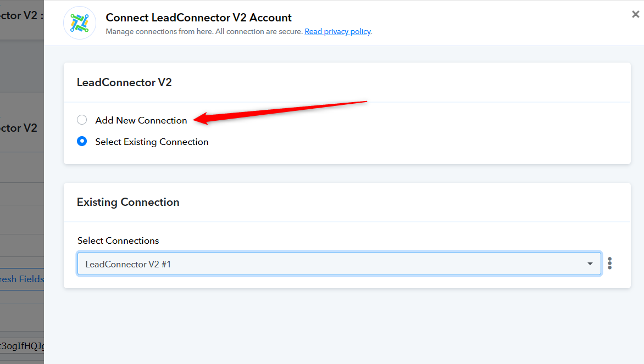Click the Existing Connection section heading
Viewport: 644px width, 364px height.
[x=128, y=202]
